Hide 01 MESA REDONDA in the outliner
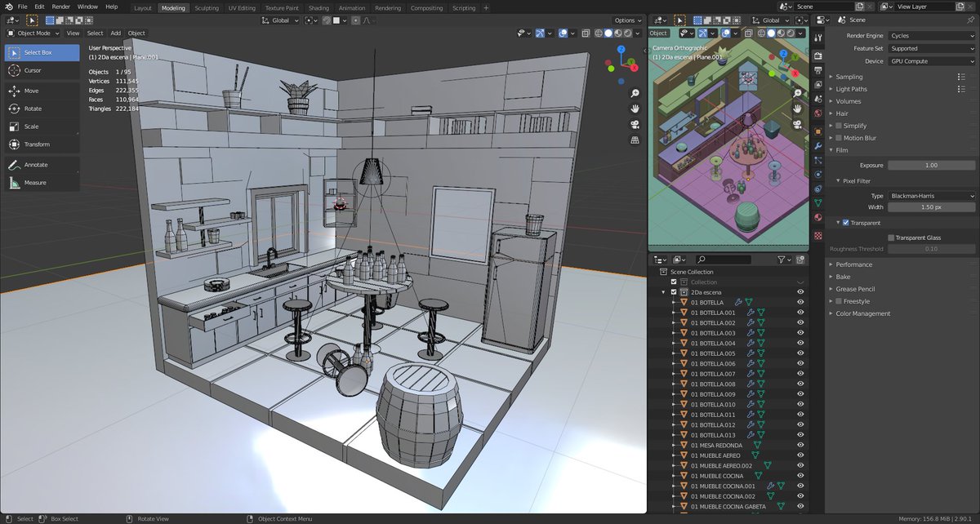 click(800, 445)
